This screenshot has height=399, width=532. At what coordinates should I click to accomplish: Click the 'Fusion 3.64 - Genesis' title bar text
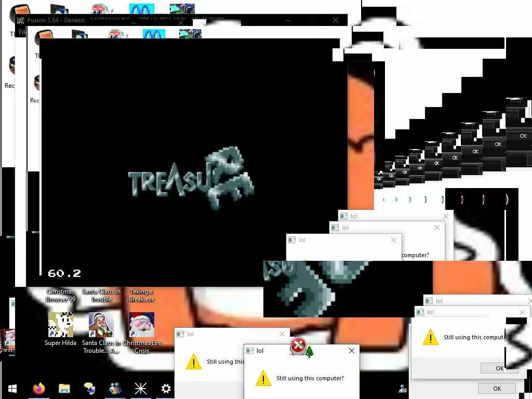pyautogui.click(x=56, y=20)
